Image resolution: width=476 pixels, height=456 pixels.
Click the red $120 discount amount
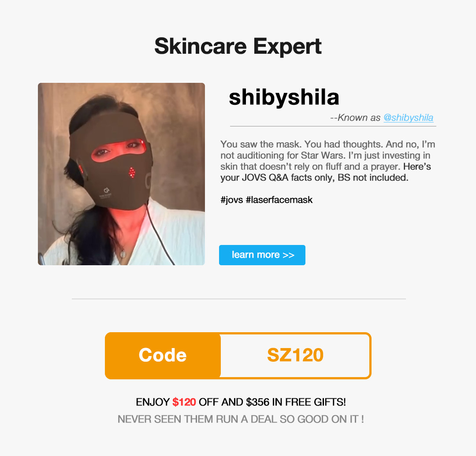184,402
